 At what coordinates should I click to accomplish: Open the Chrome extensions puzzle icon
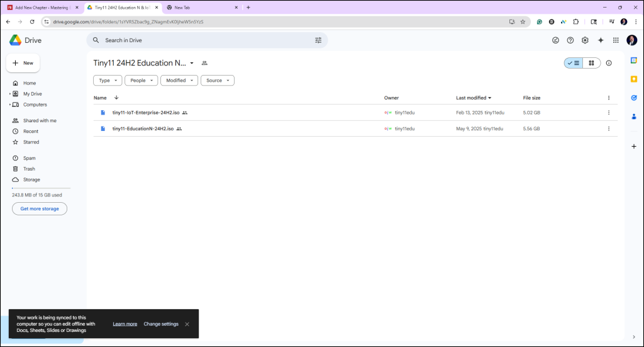[576, 22]
